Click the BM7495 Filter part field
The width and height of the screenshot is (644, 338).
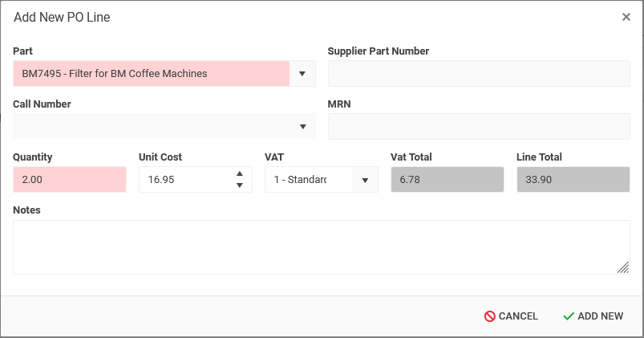[152, 74]
